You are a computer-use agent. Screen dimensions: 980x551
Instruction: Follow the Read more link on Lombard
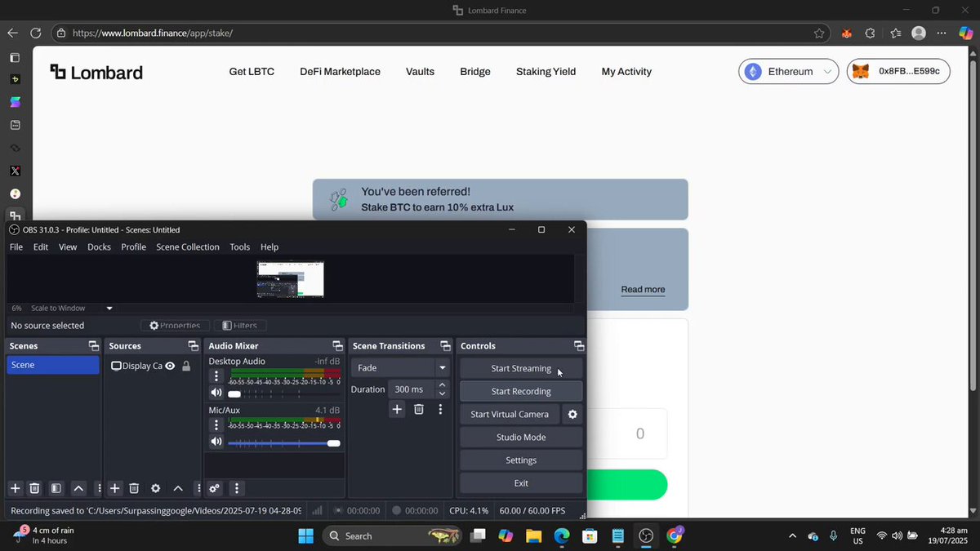point(643,290)
